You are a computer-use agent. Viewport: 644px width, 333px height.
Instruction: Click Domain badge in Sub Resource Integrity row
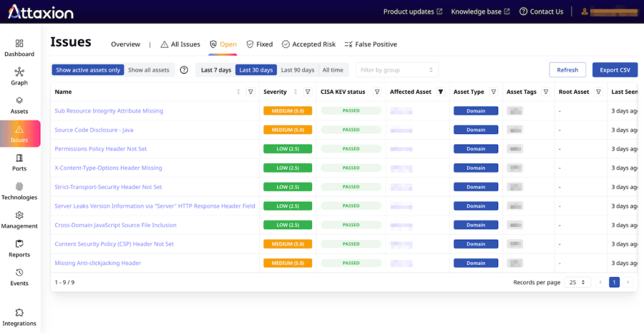point(475,111)
